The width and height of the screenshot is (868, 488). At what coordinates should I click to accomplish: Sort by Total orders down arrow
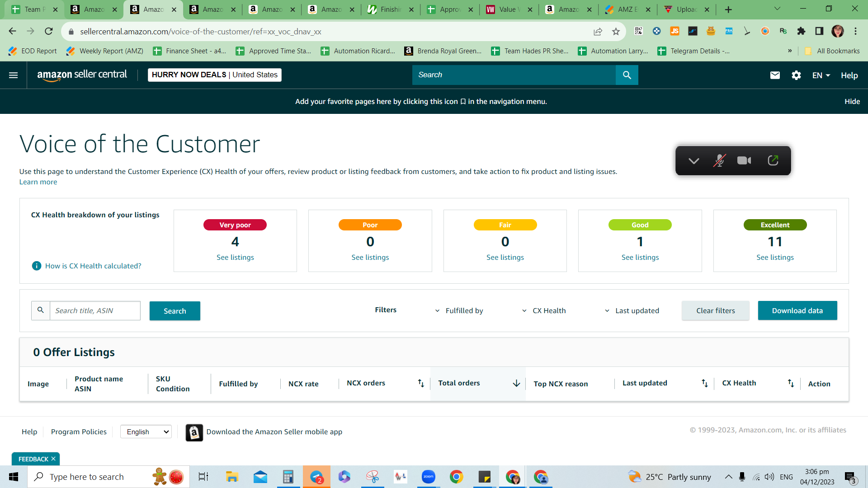pos(516,383)
